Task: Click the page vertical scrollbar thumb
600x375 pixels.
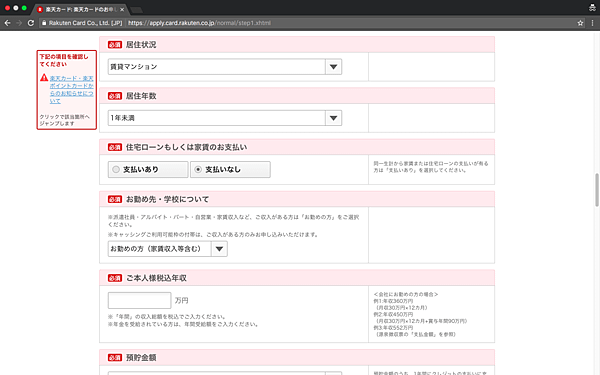Action: click(596, 190)
